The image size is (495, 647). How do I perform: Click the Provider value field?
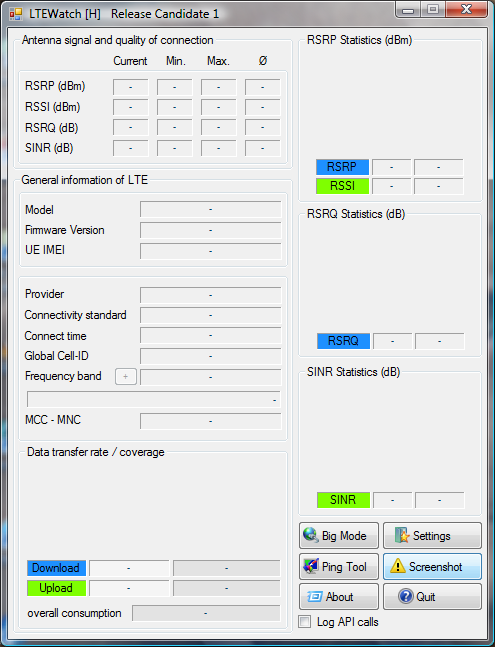coord(211,295)
